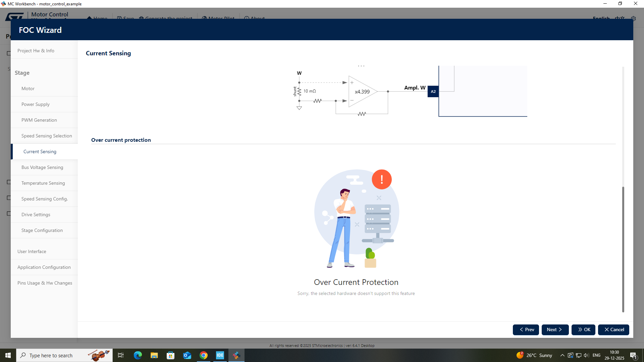Viewport: 644px width, 362px height.
Task: Click the wizard vertical scrollbar
Action: [x=623, y=249]
